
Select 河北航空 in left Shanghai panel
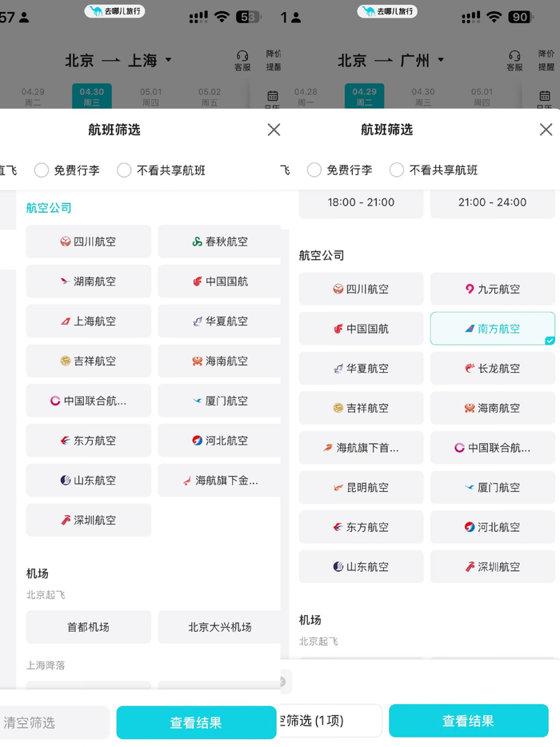(219, 441)
